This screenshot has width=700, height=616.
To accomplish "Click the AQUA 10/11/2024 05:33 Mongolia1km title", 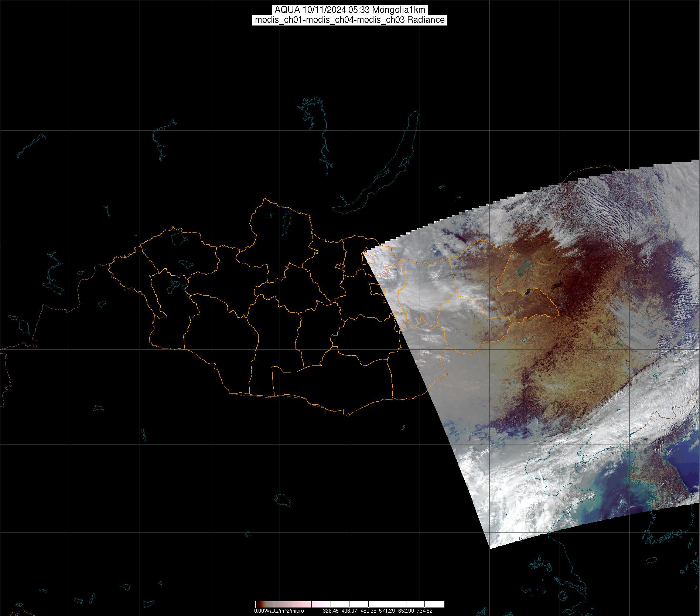I will [350, 10].
